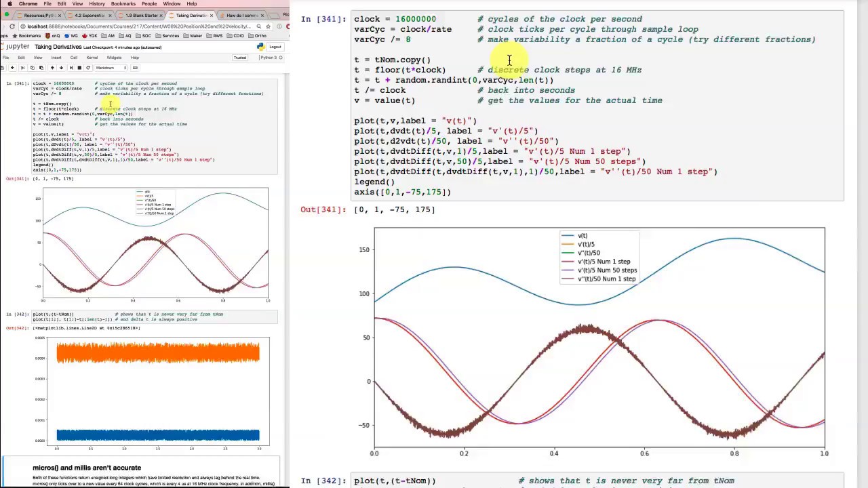Click the paste cell icon
868x488 pixels.
[41, 68]
